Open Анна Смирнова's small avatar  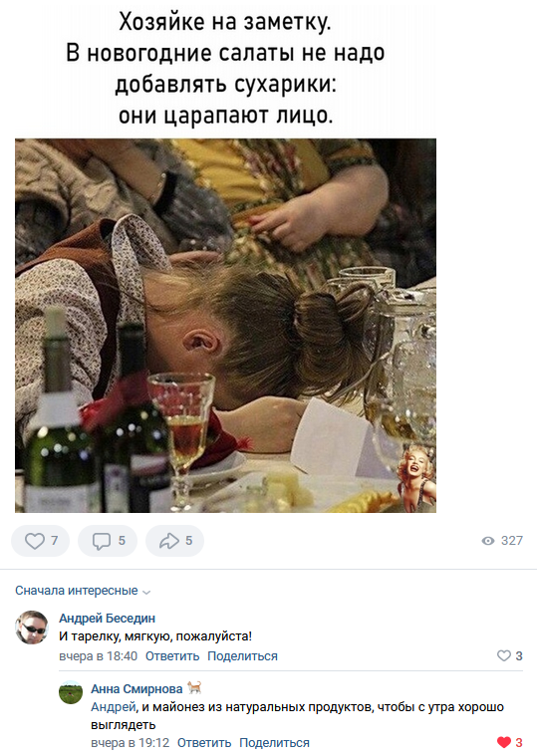tap(71, 692)
